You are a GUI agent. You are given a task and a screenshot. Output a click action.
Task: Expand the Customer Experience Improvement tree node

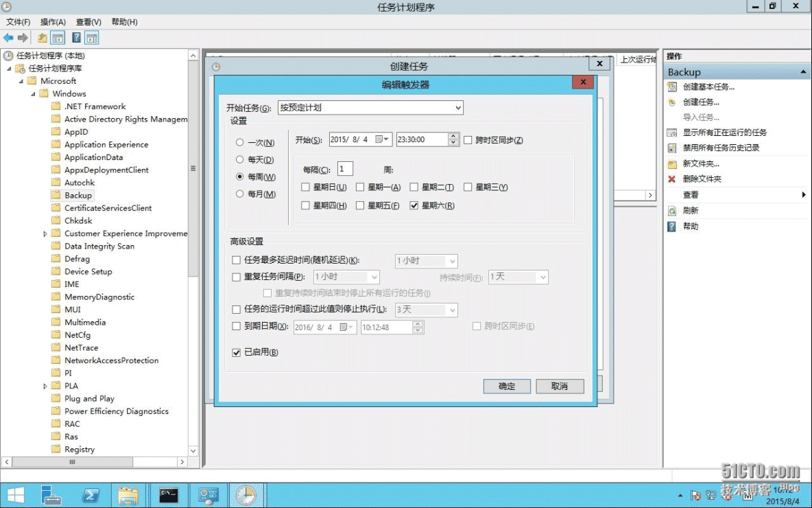tap(45, 233)
